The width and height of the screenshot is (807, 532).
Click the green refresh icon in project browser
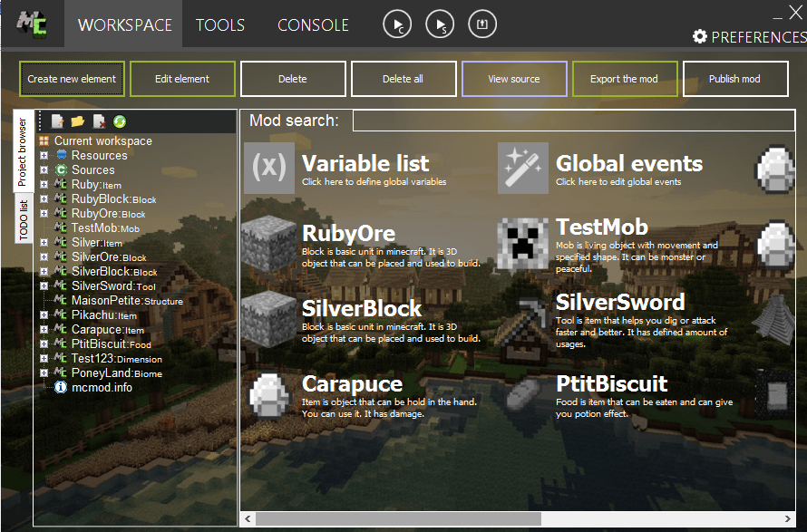120,121
